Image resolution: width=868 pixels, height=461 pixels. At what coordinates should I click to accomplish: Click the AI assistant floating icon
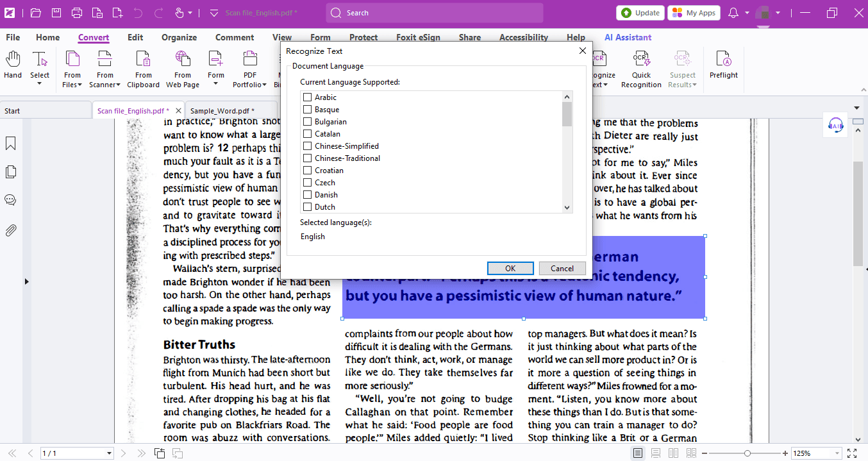pos(835,124)
